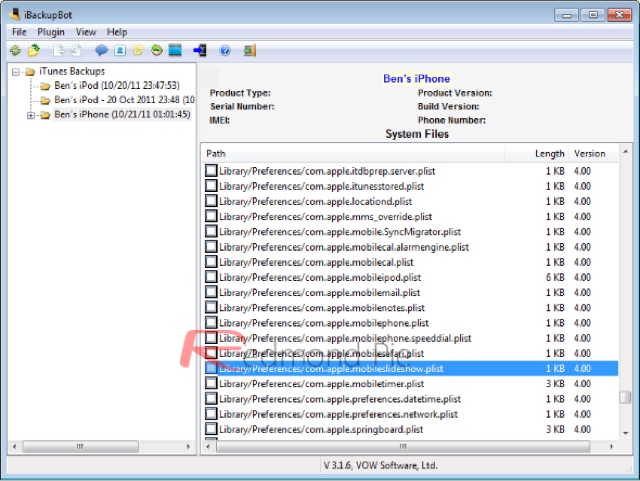Viewport: 640px width, 481px height.
Task: Click the blue help question mark icon
Action: [225, 51]
